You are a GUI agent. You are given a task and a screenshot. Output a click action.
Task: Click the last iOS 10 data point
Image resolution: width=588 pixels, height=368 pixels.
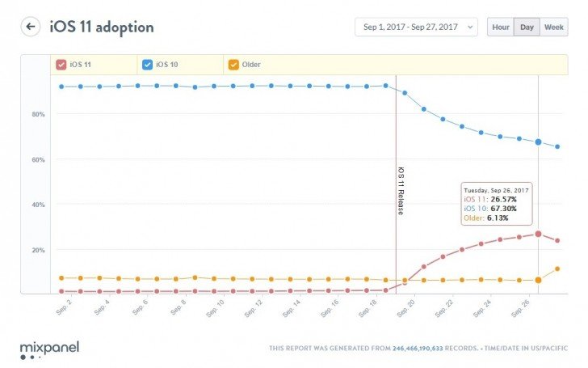coord(557,147)
